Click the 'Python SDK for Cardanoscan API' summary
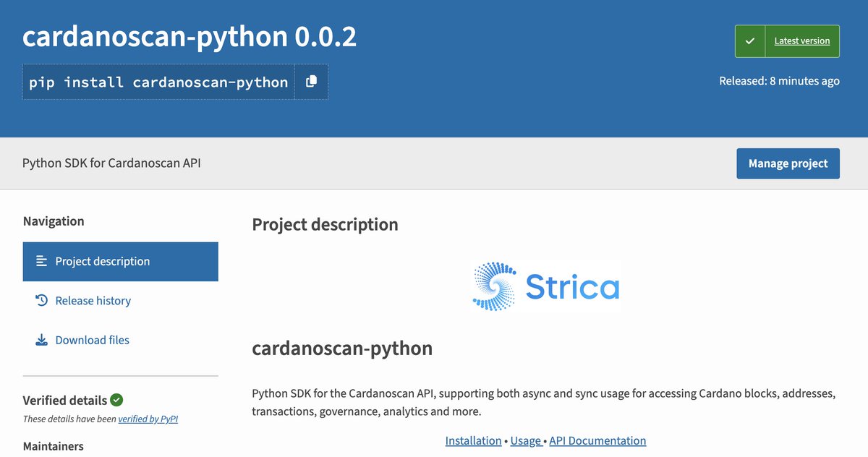The width and height of the screenshot is (868, 457). 111,163
